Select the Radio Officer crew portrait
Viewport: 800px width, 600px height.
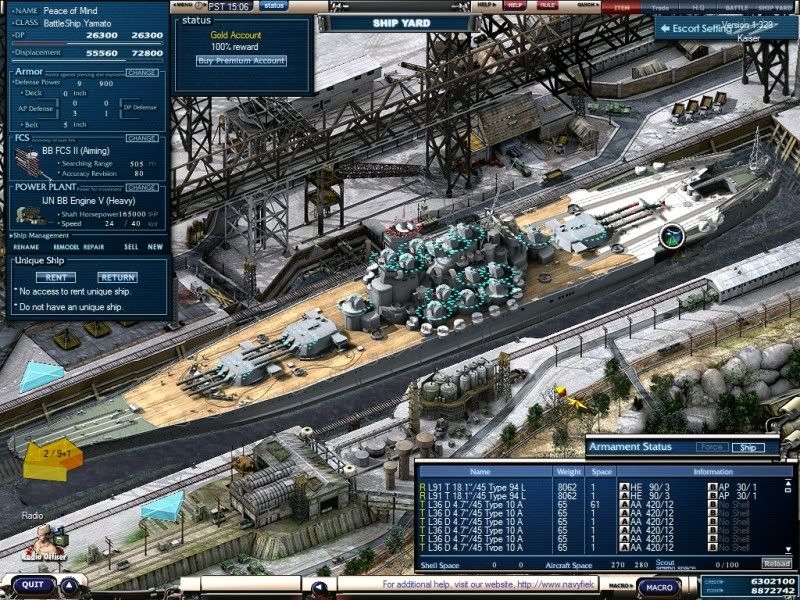[46, 542]
